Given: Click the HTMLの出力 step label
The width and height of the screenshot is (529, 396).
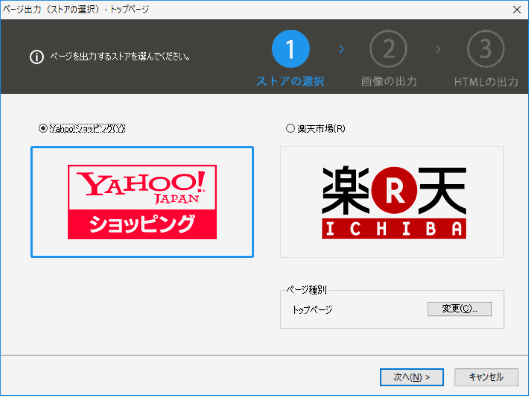Looking at the screenshot, I should (x=486, y=82).
